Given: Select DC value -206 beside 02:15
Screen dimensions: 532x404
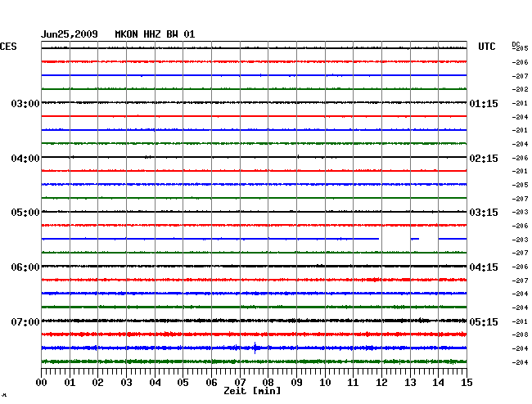Looking at the screenshot, I should [520, 158].
